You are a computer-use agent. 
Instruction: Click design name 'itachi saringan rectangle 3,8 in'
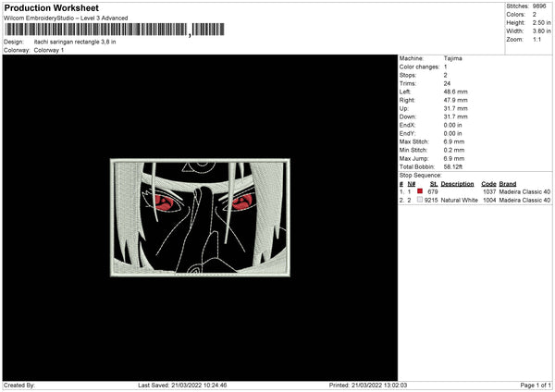[75, 42]
